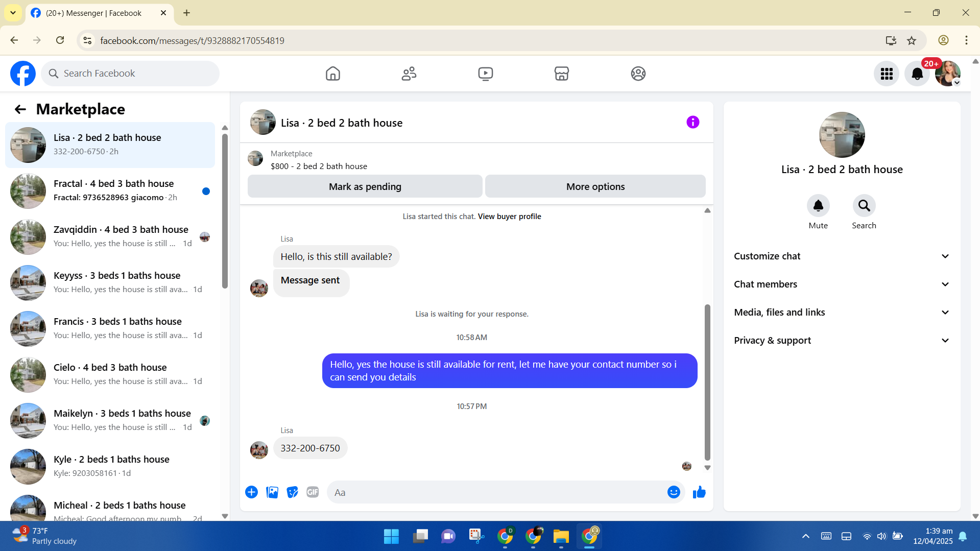Click the Facebook logo
This screenshot has height=551, width=980.
pyautogui.click(x=23, y=74)
